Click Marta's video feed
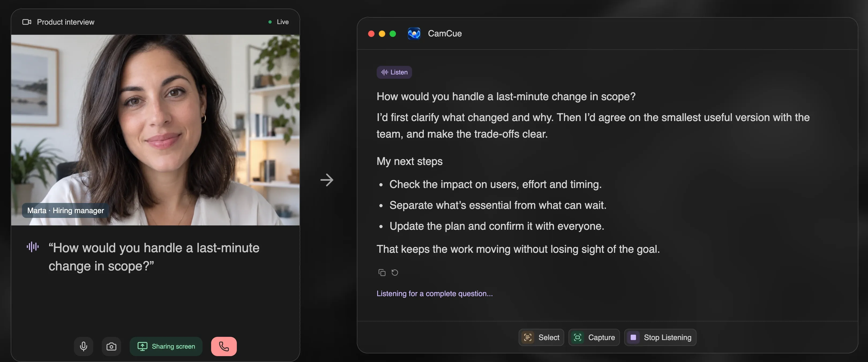Viewport: 868px width, 362px height. [155, 130]
